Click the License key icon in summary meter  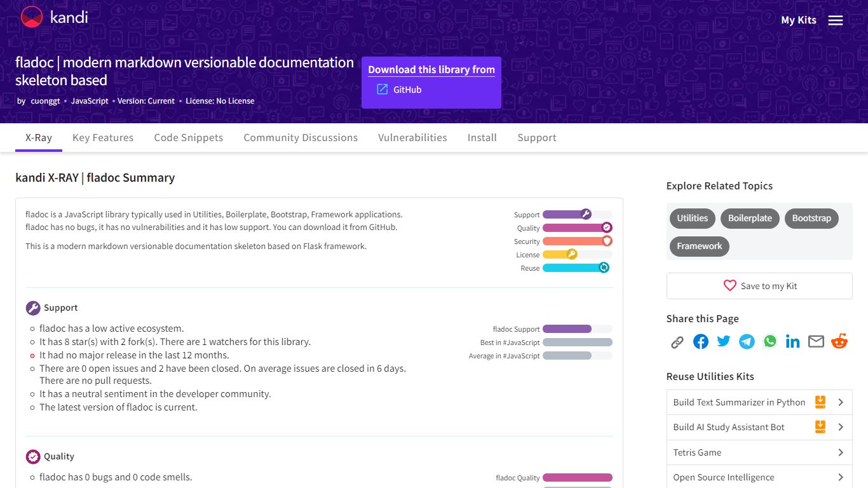coord(571,254)
